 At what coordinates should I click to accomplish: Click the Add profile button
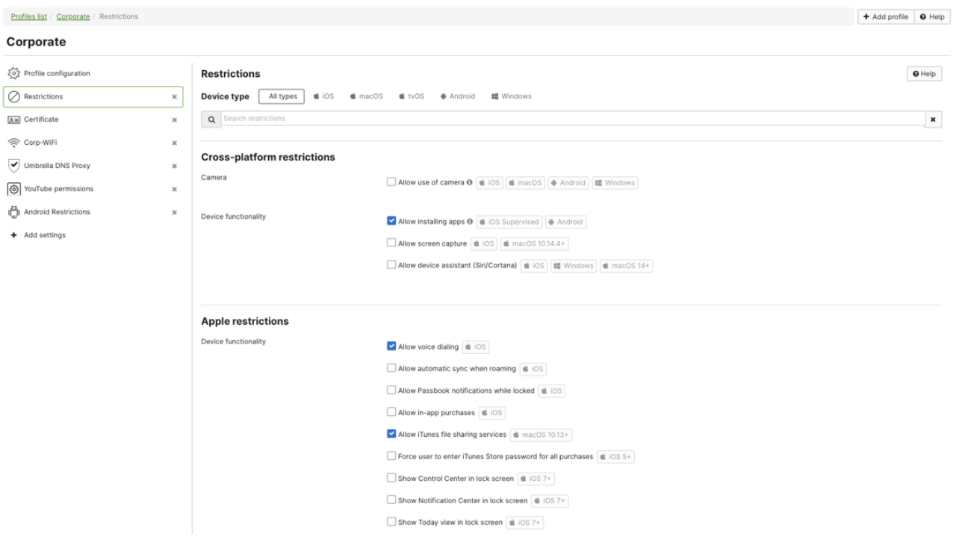(x=886, y=16)
